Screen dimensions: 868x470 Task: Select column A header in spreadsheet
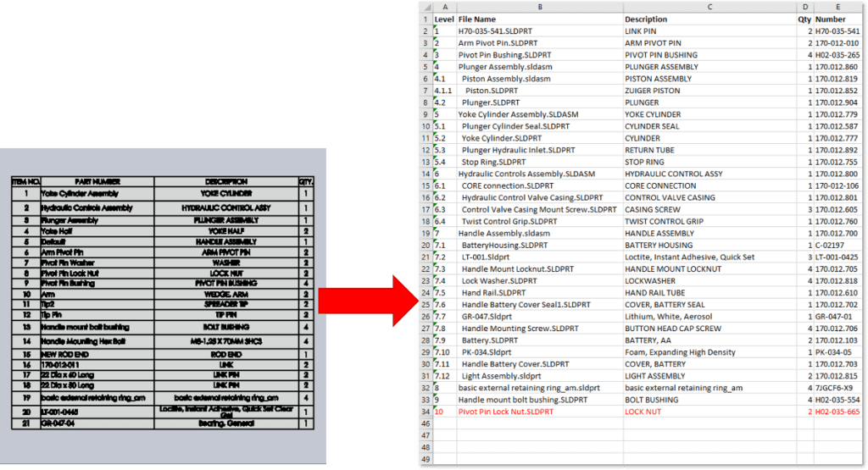tap(445, 7)
